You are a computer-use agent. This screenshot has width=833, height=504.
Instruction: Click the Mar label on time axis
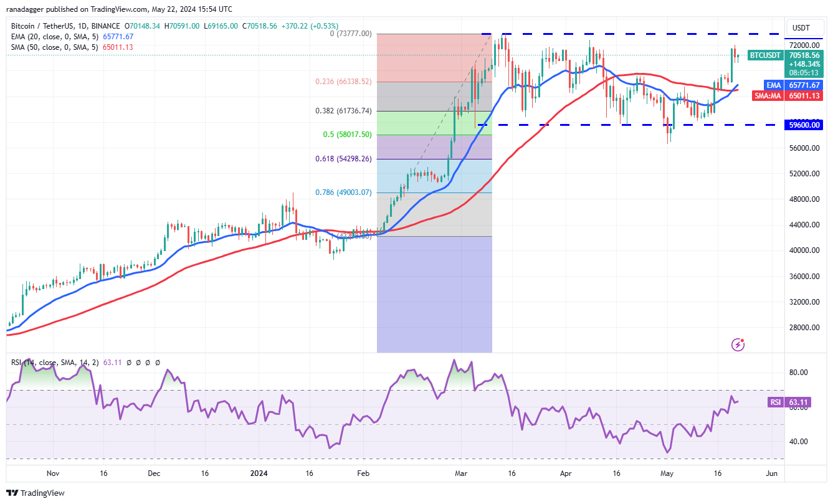pos(461,473)
